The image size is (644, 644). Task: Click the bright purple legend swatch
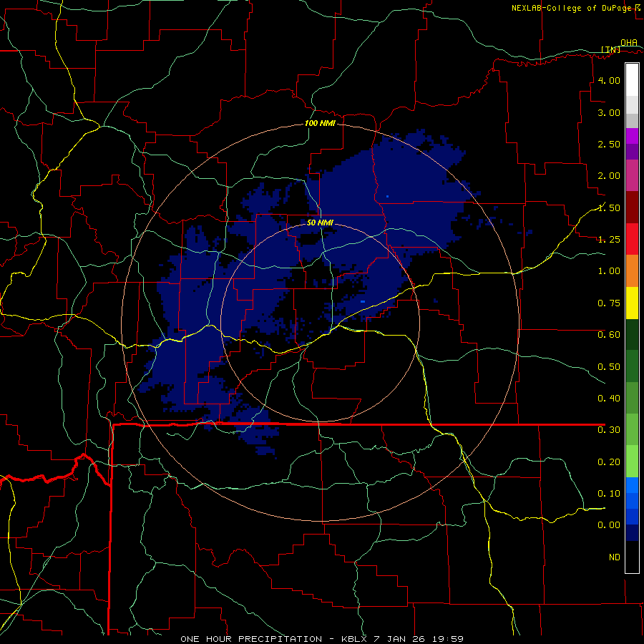coord(632,136)
